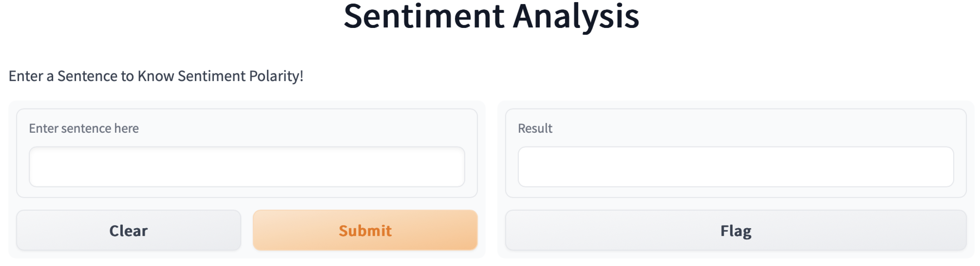Focus the sentence input text box

click(x=247, y=167)
